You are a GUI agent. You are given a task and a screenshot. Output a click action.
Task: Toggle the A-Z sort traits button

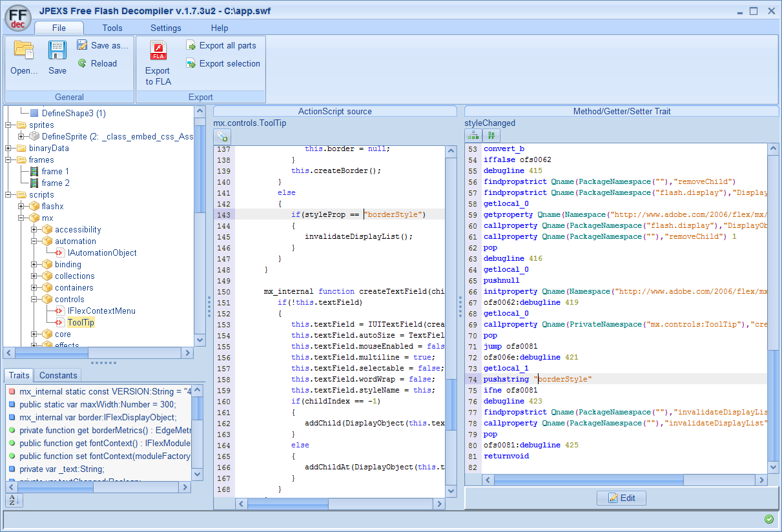[14, 500]
